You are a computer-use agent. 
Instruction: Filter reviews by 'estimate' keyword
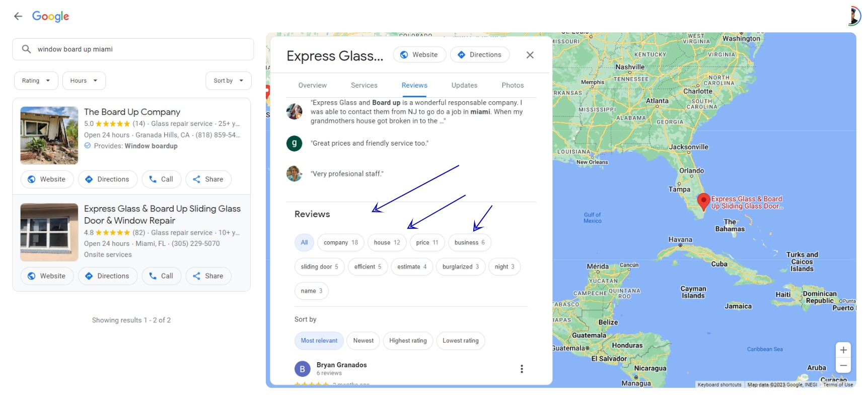[x=412, y=267]
